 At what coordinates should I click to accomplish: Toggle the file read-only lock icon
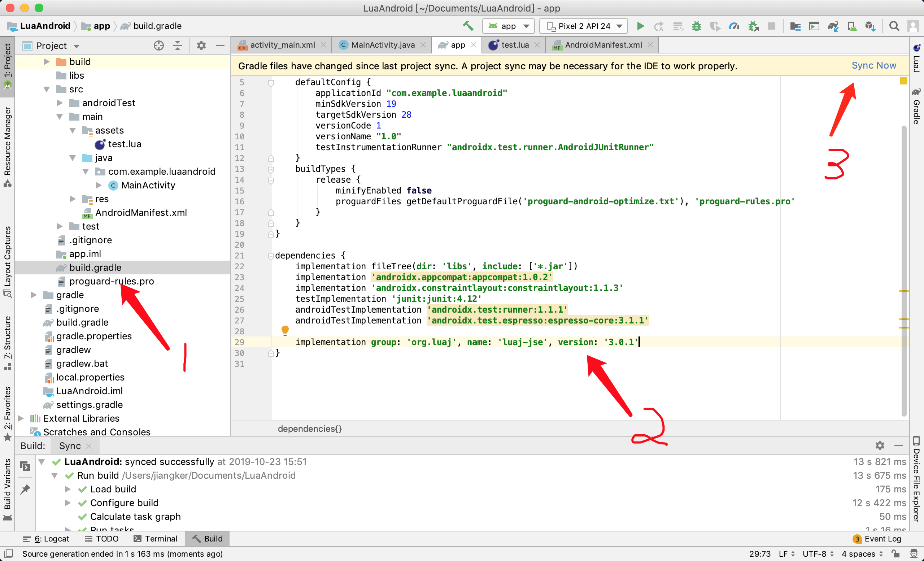point(896,553)
